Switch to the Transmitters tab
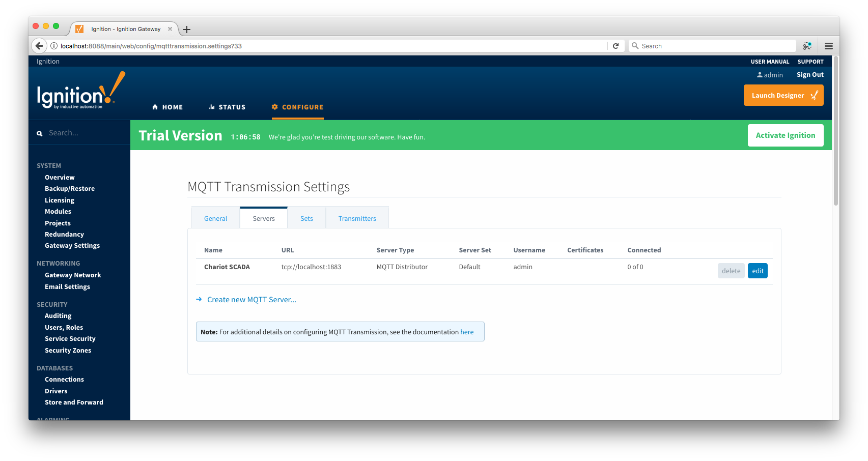Screen dimensions: 868x461 pos(357,218)
